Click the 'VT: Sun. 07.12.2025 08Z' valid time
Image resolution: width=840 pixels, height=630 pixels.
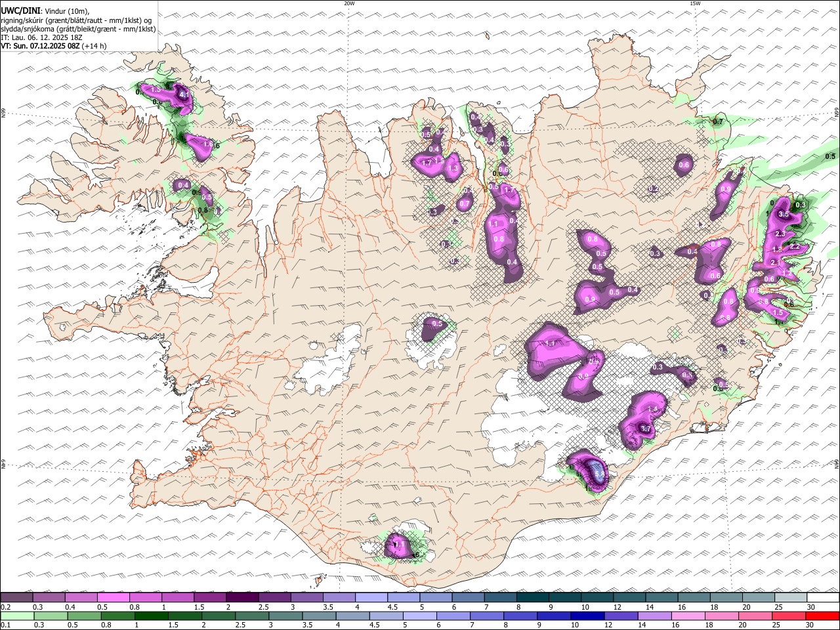coord(40,46)
